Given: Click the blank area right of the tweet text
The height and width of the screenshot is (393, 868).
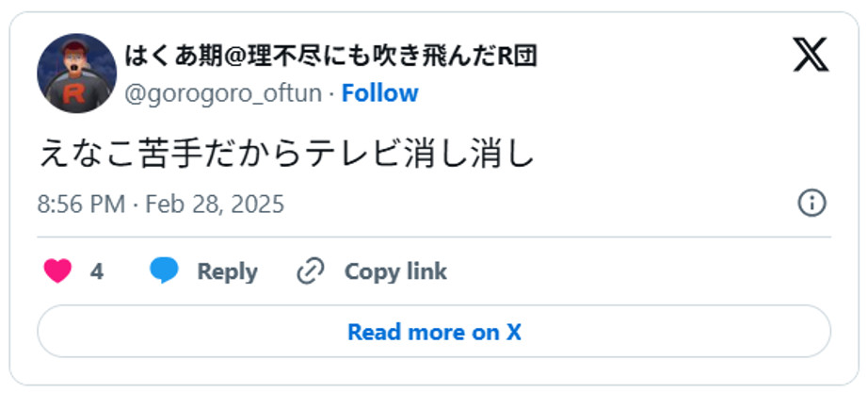Looking at the screenshot, I should pyautogui.click(x=678, y=152).
